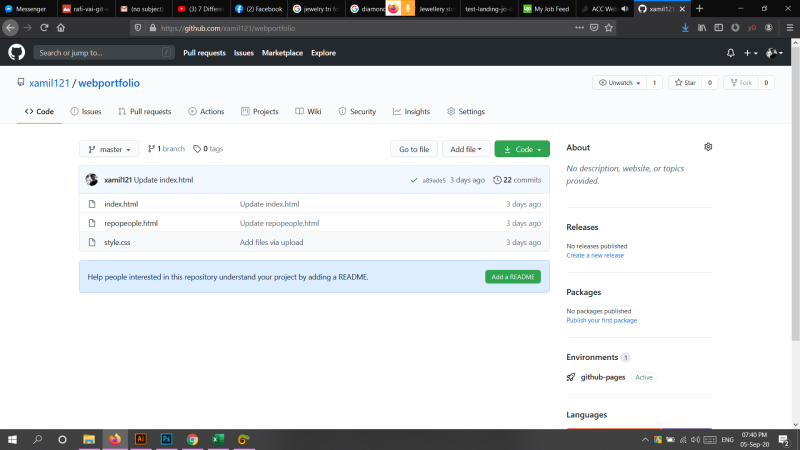Star the webportfolio repository
This screenshot has height=450, width=800.
(686, 83)
